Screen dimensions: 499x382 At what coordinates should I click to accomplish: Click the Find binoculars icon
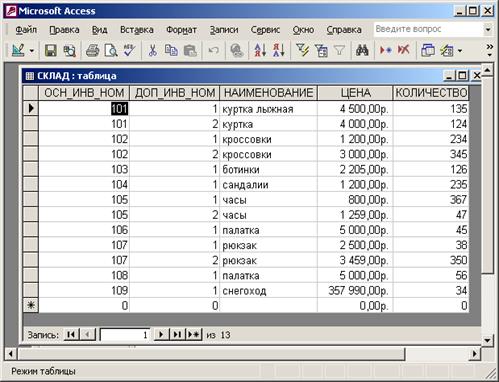[x=362, y=51]
